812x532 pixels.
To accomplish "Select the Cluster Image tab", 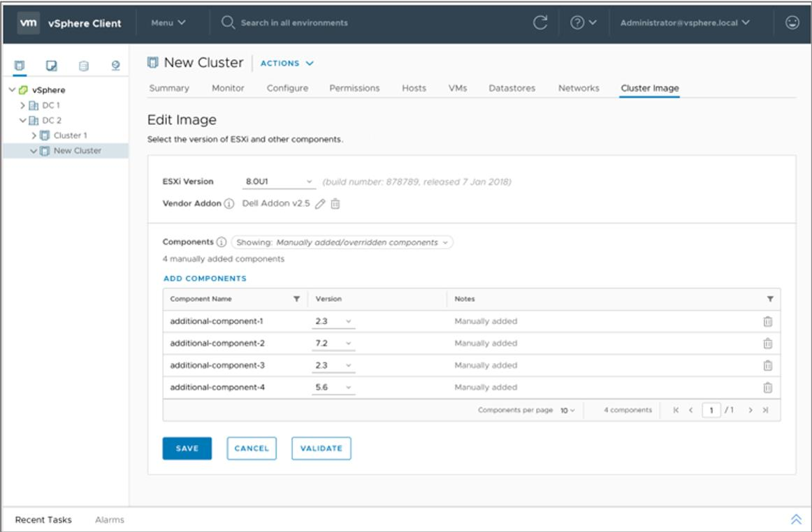I will (650, 89).
